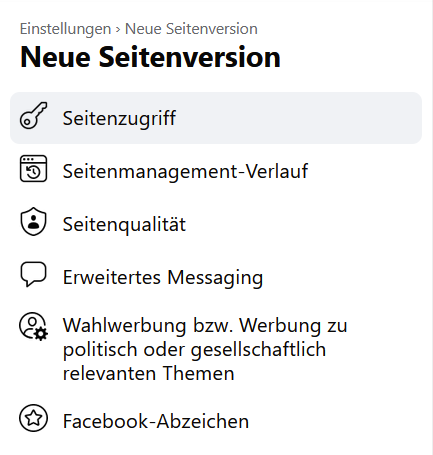Click the breadcrumb chevron separator after Einstellungen

[x=118, y=30]
